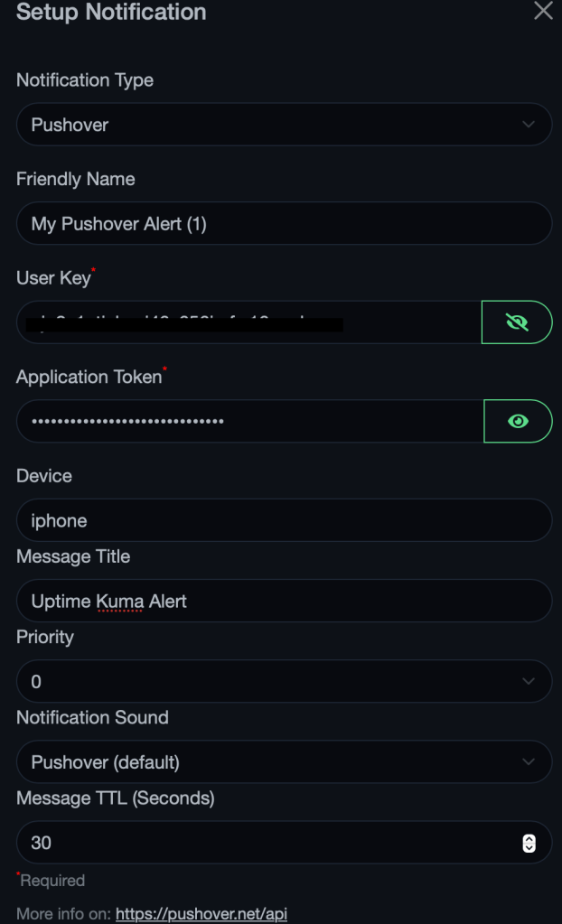This screenshot has width=562, height=924.
Task: Open the pushover.net/api link
Action: pyautogui.click(x=201, y=913)
